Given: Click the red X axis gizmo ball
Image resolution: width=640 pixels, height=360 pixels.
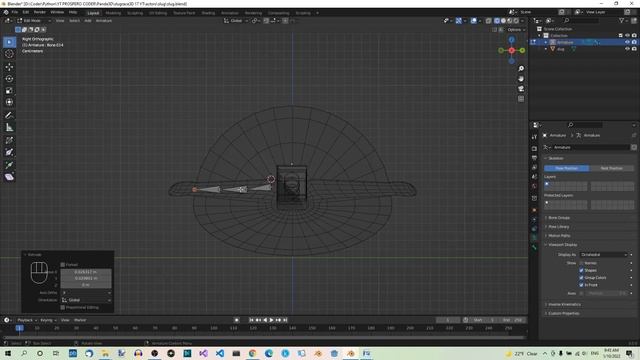Looking at the screenshot, I should [x=511, y=50].
